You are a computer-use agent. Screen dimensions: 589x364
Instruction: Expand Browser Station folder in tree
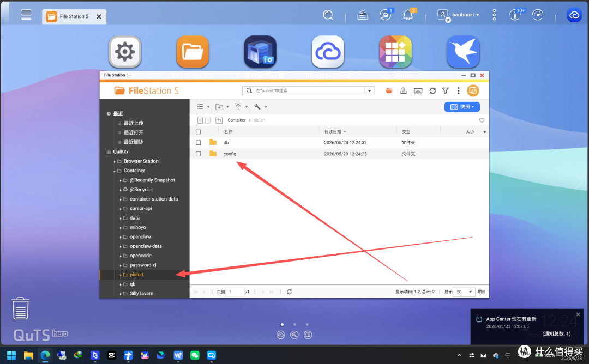click(x=115, y=162)
